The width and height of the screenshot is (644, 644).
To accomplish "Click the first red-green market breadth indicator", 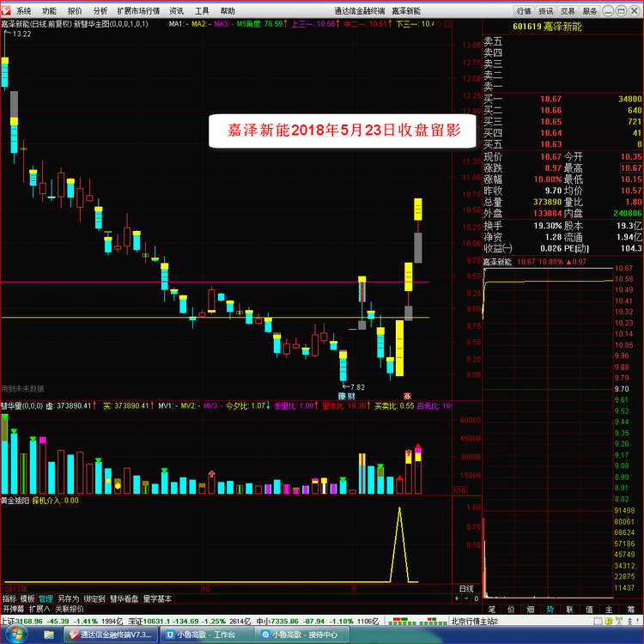I will coord(404,621).
